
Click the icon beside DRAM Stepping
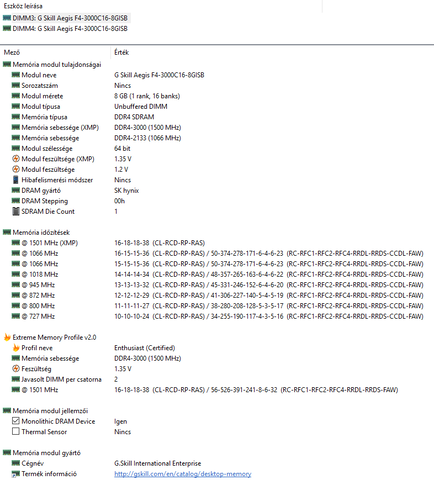click(16, 201)
